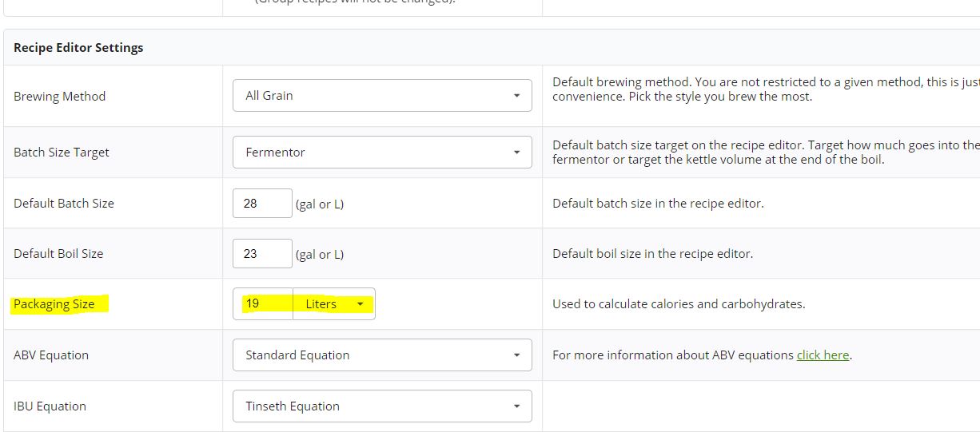Screen dimensions: 980x432
Task: Click the Brewing Method row label
Action: 60,97
